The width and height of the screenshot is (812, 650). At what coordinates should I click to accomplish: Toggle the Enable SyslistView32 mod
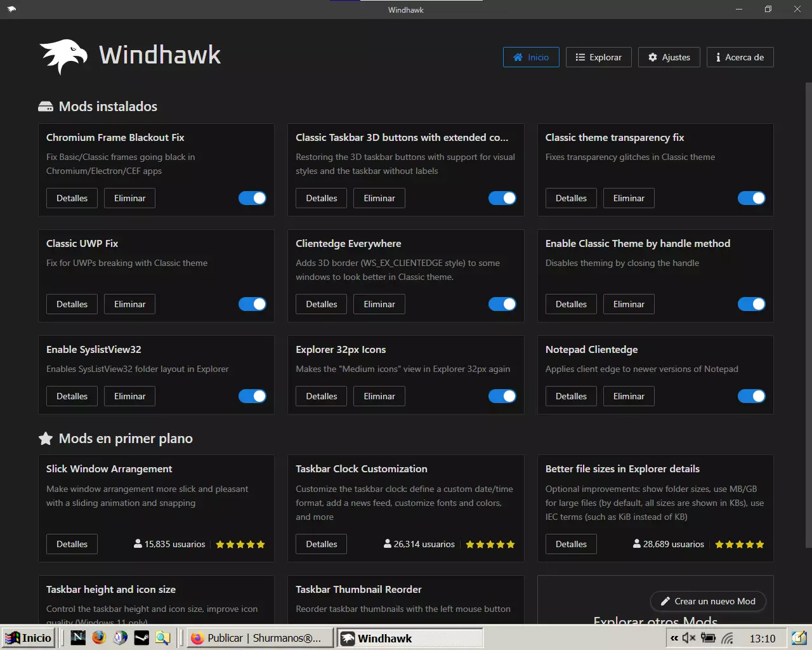[x=252, y=396]
